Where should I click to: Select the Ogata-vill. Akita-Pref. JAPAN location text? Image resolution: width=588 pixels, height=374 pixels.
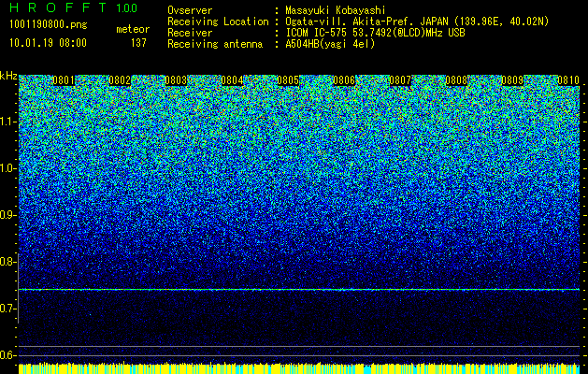pos(417,22)
